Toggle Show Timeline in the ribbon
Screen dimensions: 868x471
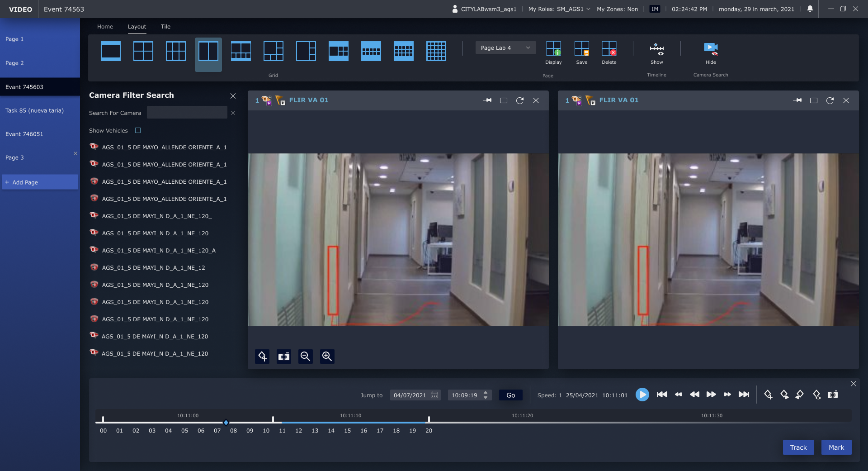pyautogui.click(x=656, y=49)
